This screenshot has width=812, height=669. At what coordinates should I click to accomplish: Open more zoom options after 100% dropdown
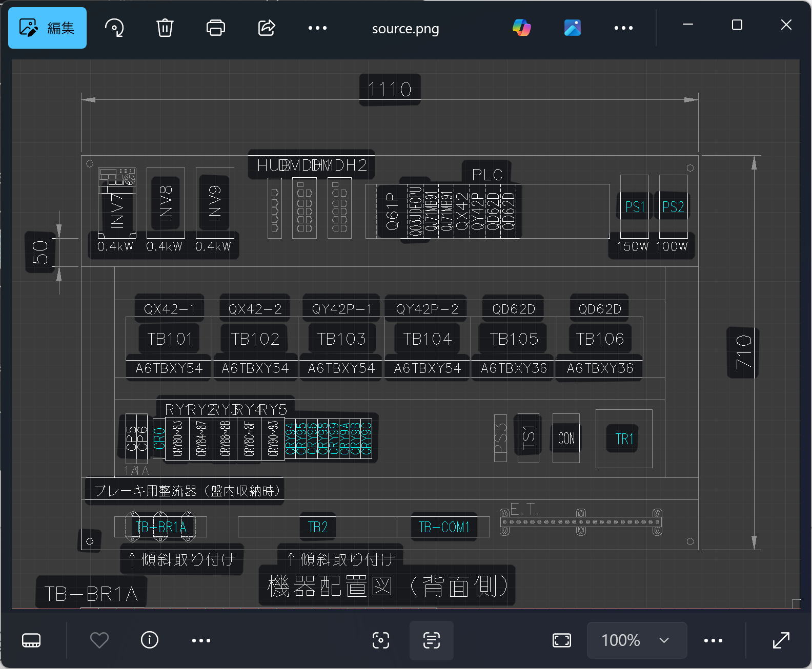(x=713, y=640)
